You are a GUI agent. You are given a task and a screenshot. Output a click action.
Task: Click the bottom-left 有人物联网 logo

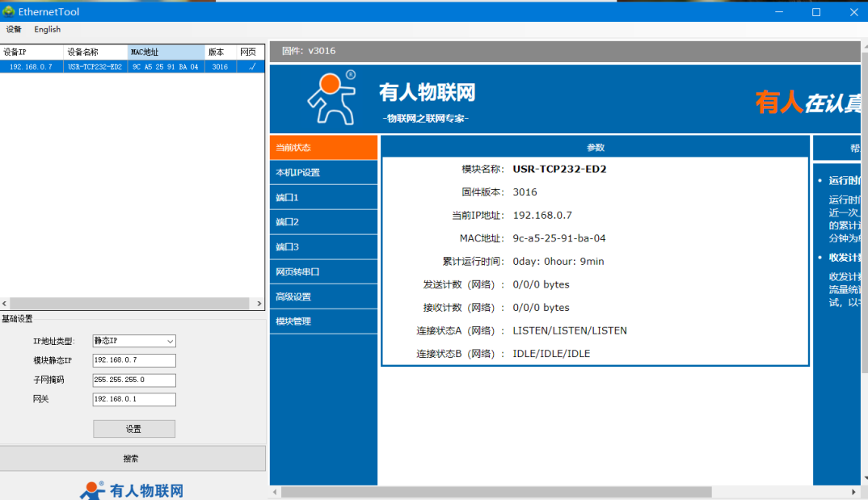pos(133,489)
